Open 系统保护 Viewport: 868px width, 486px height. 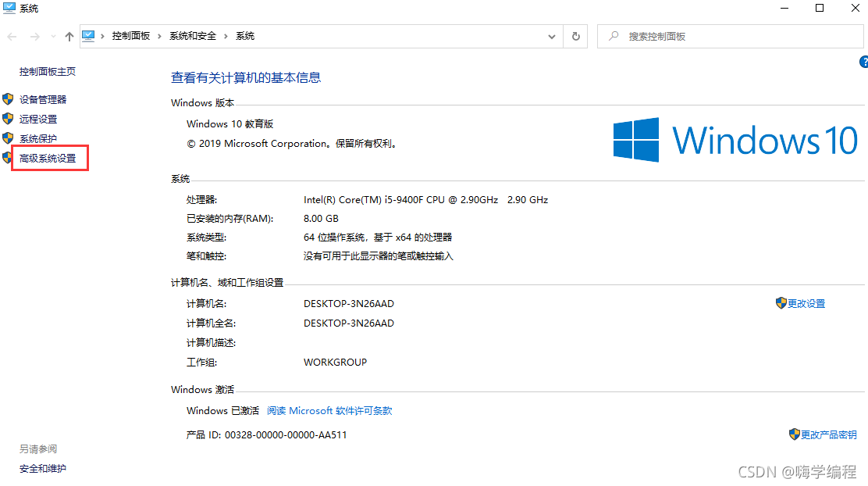point(38,138)
